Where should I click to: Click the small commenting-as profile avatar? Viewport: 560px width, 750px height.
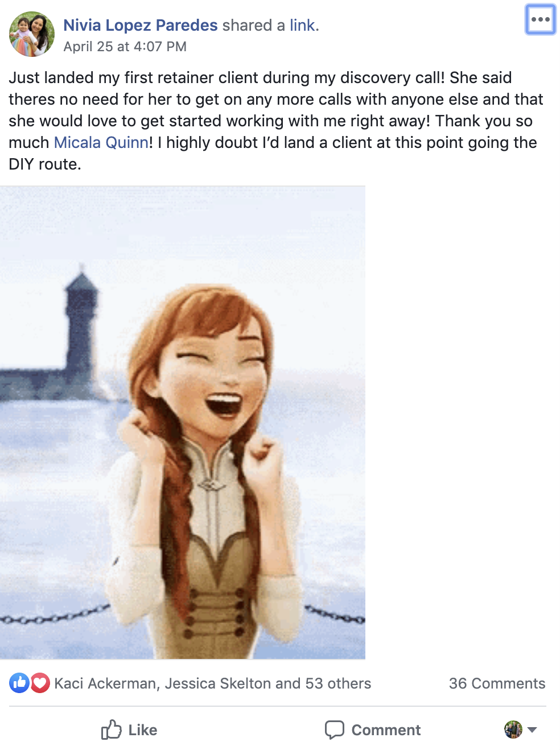(513, 730)
